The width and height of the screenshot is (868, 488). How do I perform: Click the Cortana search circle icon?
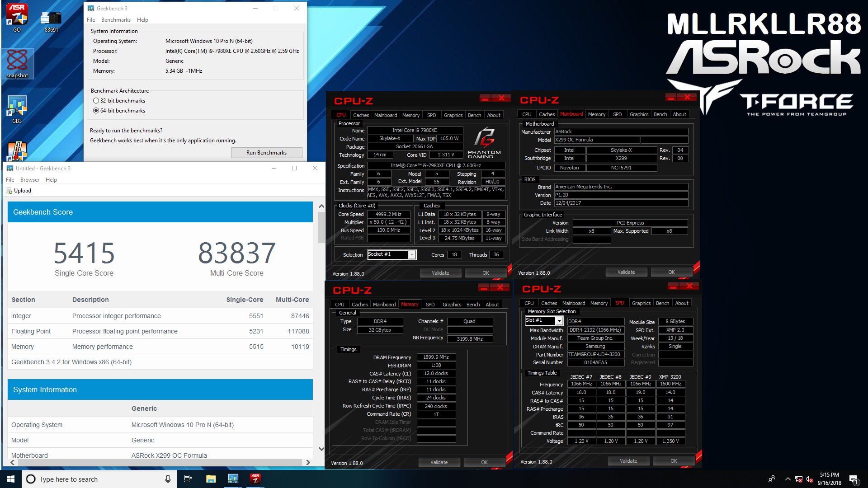[31, 479]
